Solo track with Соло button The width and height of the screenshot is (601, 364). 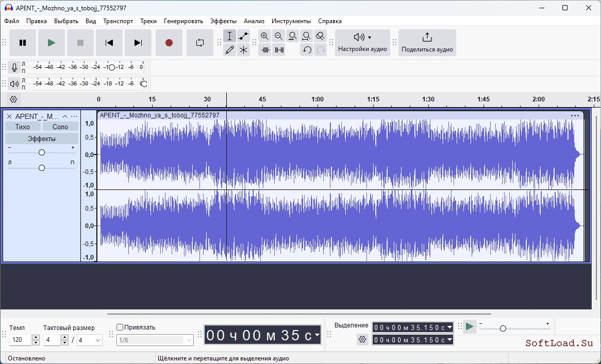tap(60, 127)
